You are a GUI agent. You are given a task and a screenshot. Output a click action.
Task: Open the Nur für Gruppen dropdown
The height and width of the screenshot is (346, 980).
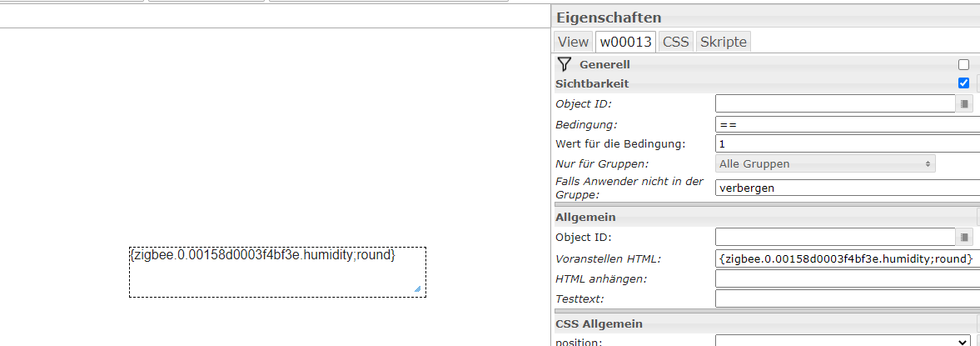(x=825, y=164)
